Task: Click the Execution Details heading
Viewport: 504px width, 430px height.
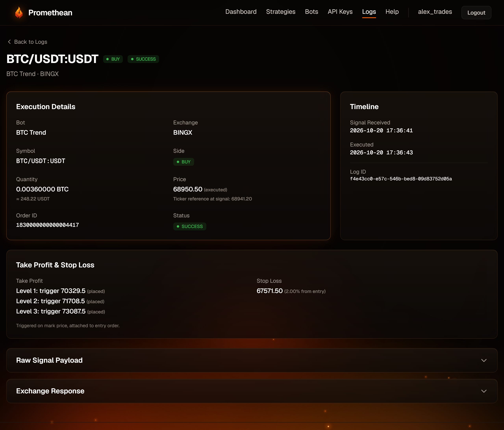Action: point(46,107)
